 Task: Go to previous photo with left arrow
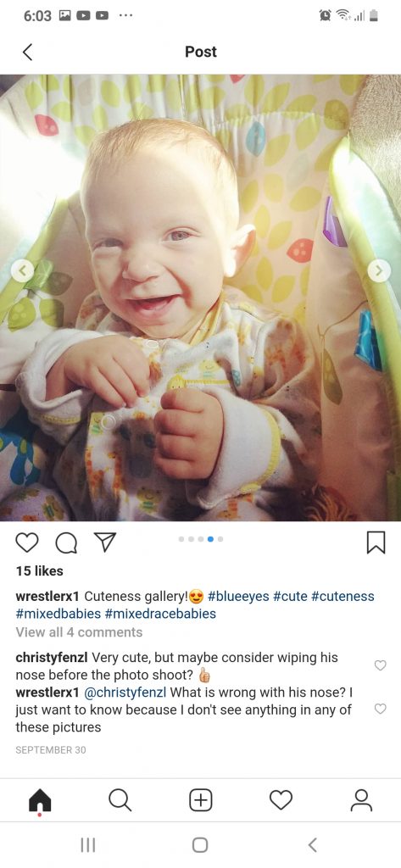(x=22, y=270)
